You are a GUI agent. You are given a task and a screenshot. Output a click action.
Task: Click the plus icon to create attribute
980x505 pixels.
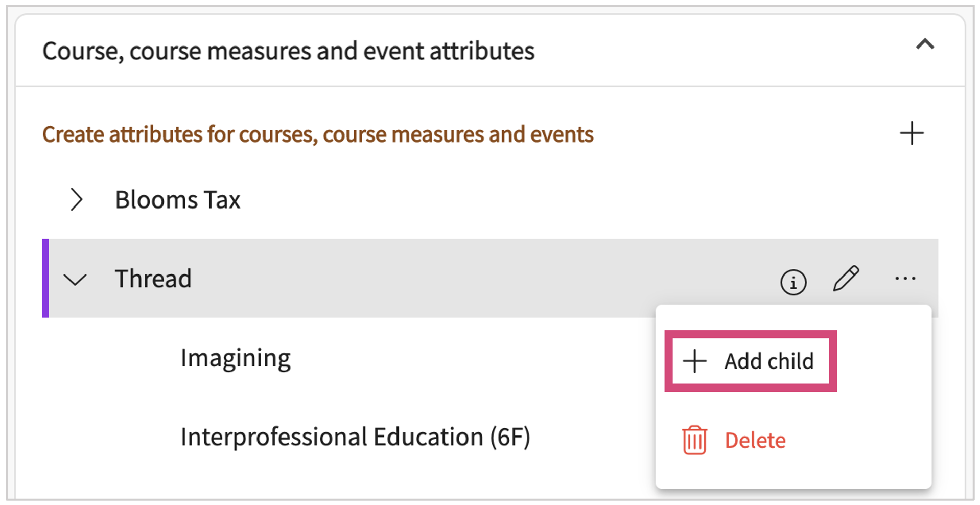(x=912, y=133)
